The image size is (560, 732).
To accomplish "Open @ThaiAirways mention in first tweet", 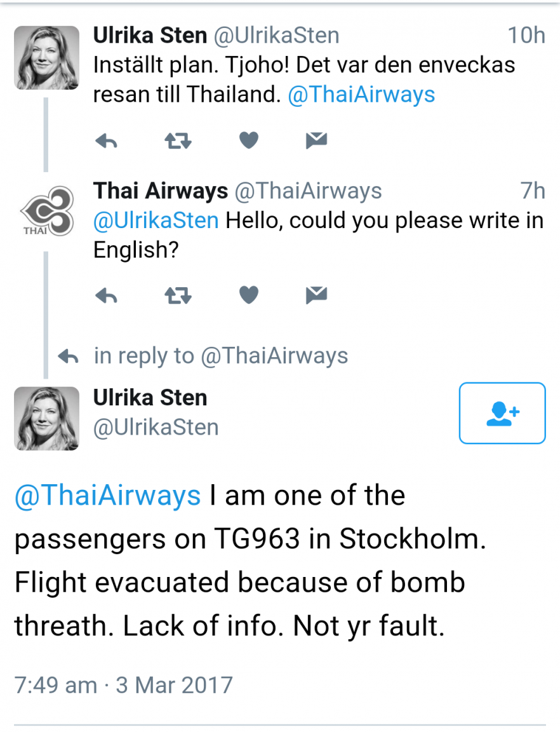I will [361, 95].
